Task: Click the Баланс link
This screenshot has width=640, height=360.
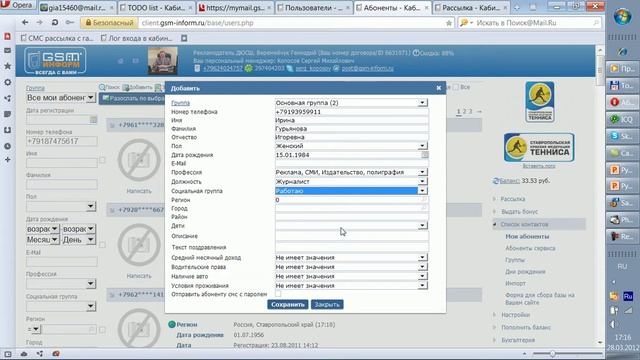Action: click(509, 181)
